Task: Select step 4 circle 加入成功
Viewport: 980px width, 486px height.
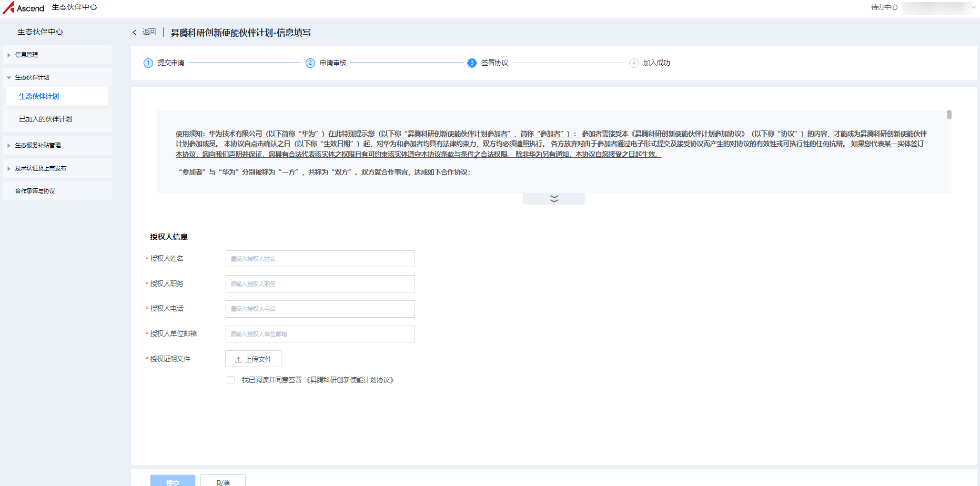Action: click(x=634, y=63)
